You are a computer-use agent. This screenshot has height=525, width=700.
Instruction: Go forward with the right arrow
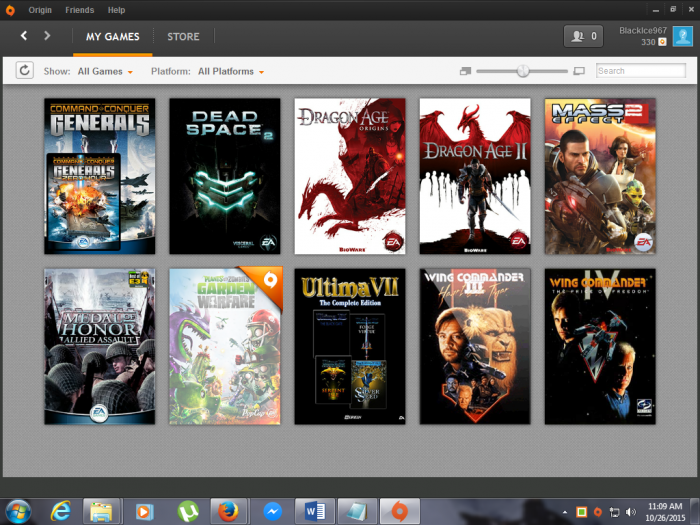(x=47, y=36)
